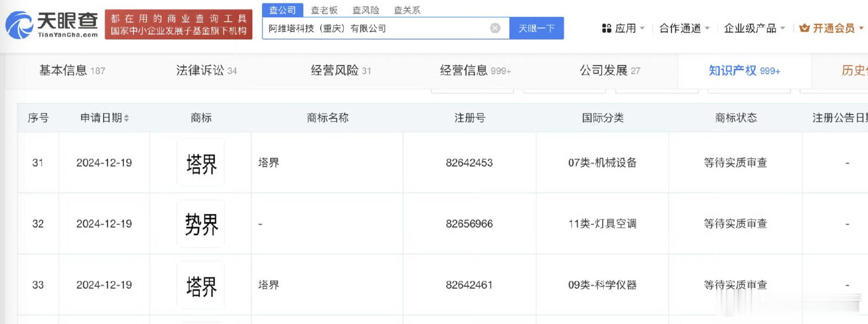Click serial number 32
Viewport: 868px width, 324px height.
38,224
